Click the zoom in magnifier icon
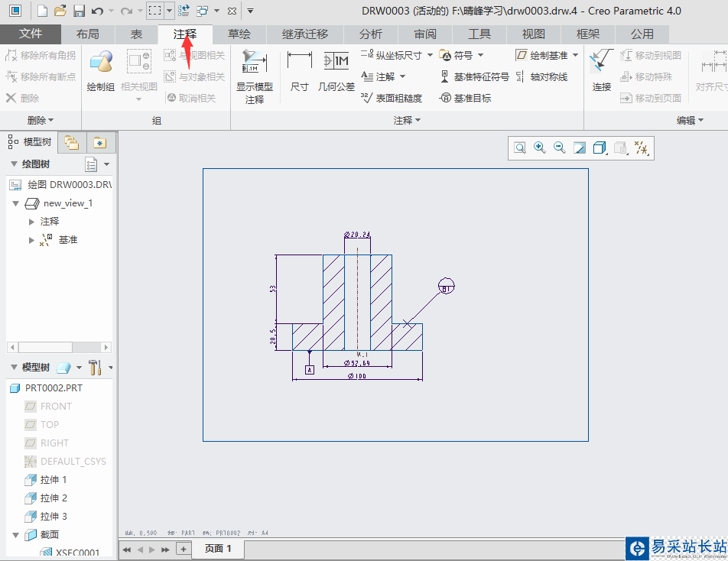728x561 pixels. [540, 148]
